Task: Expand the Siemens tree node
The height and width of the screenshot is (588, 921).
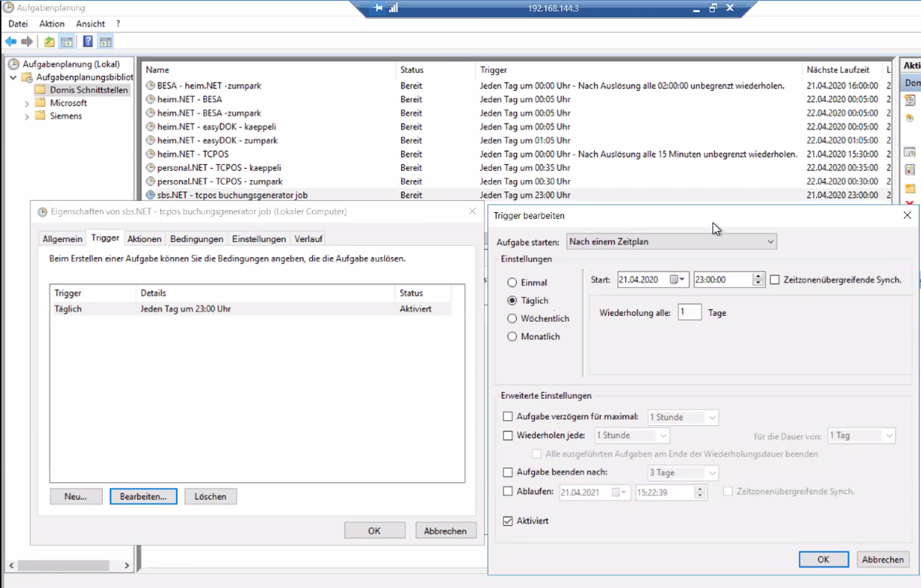Action: tap(27, 116)
